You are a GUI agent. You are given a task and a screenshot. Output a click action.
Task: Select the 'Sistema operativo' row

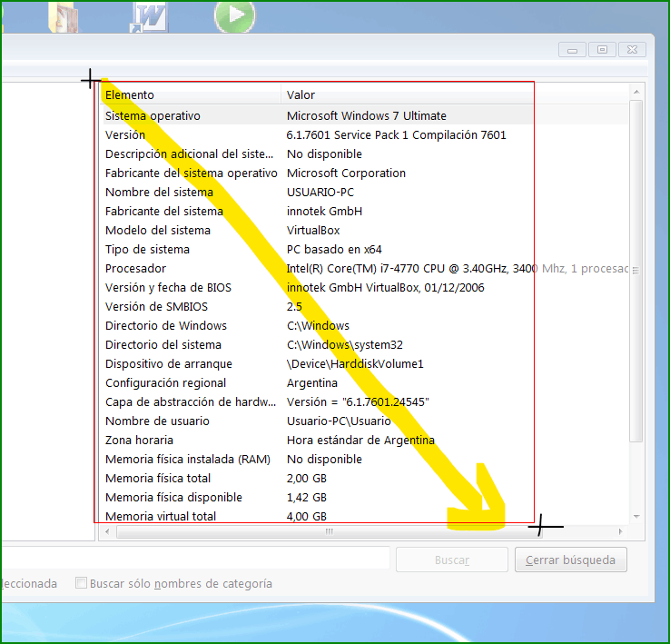coord(364,115)
